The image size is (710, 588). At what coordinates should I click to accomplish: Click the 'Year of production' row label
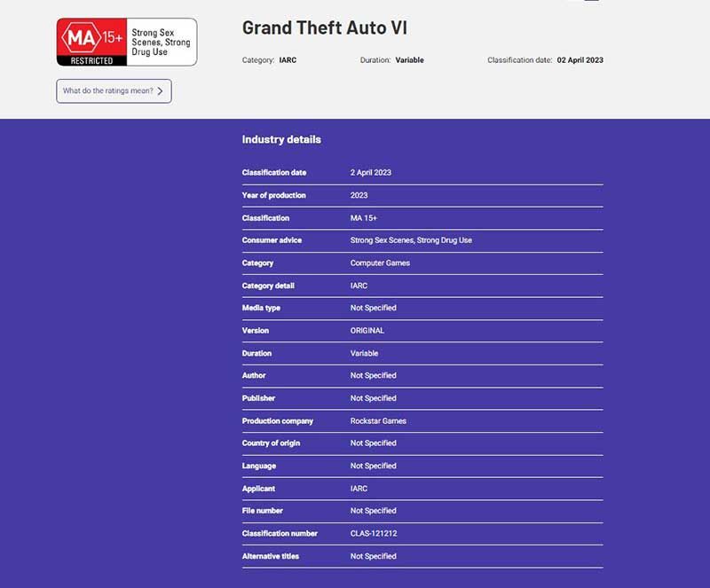coord(274,195)
